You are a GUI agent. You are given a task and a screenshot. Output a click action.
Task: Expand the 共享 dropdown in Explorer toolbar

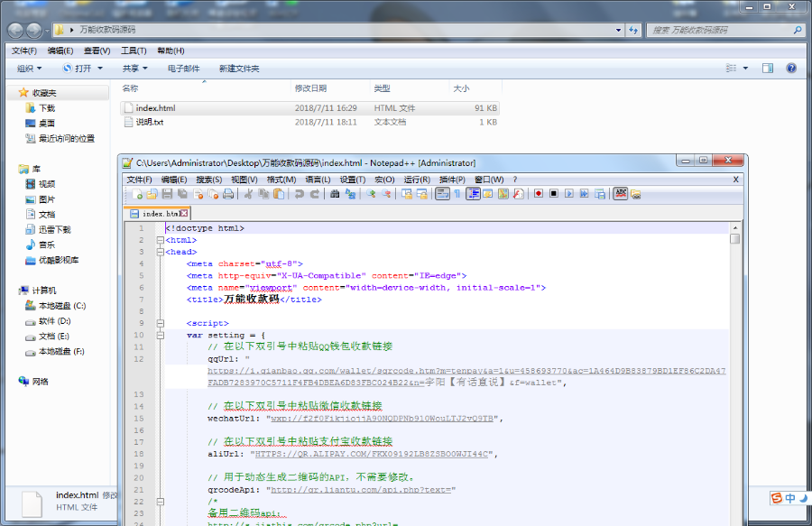[x=135, y=69]
